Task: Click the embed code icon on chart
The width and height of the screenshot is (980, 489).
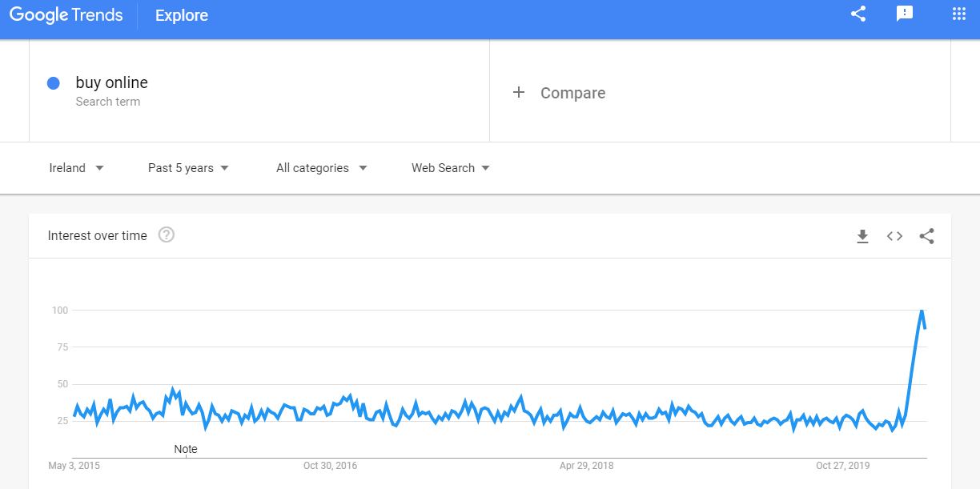Action: click(894, 236)
